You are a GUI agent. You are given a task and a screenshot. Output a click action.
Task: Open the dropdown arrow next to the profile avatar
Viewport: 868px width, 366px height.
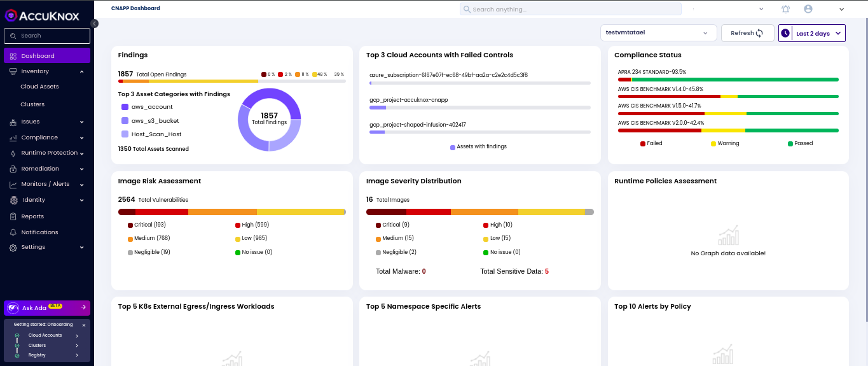pyautogui.click(x=842, y=10)
